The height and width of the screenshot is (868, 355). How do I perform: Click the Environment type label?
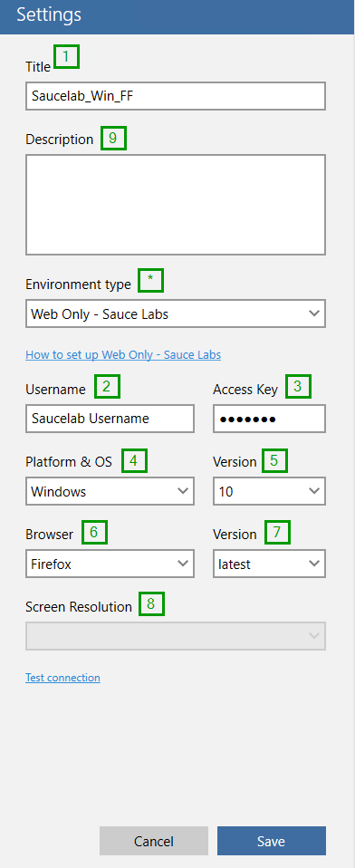(78, 285)
